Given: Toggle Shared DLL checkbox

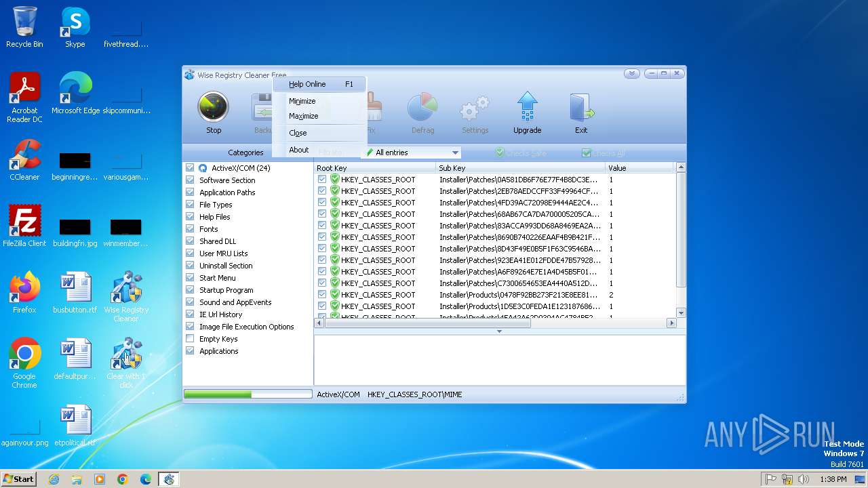Looking at the screenshot, I should [x=190, y=241].
